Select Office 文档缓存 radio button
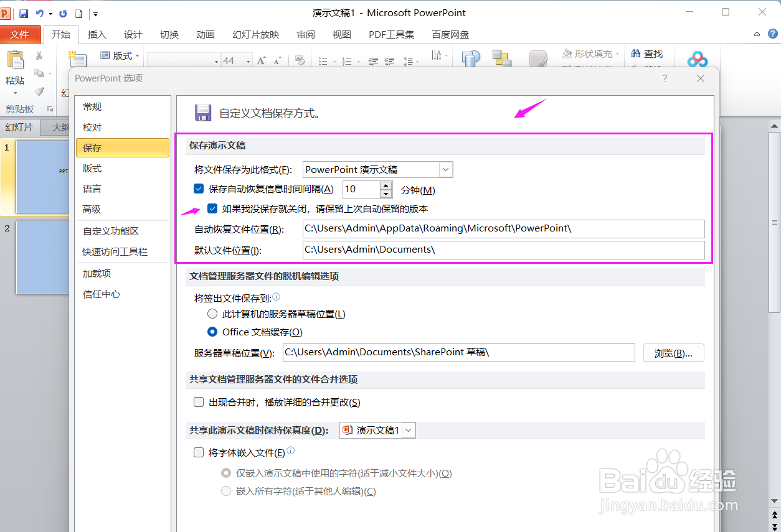781x532 pixels. 212,332
